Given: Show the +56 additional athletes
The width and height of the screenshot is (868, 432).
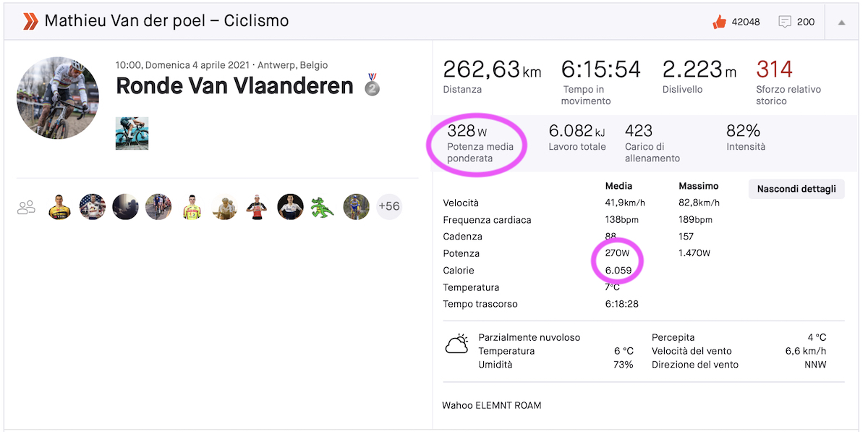Looking at the screenshot, I should [388, 207].
